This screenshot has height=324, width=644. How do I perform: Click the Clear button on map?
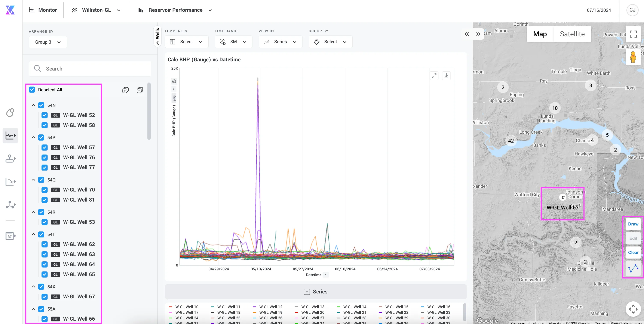pos(633,253)
